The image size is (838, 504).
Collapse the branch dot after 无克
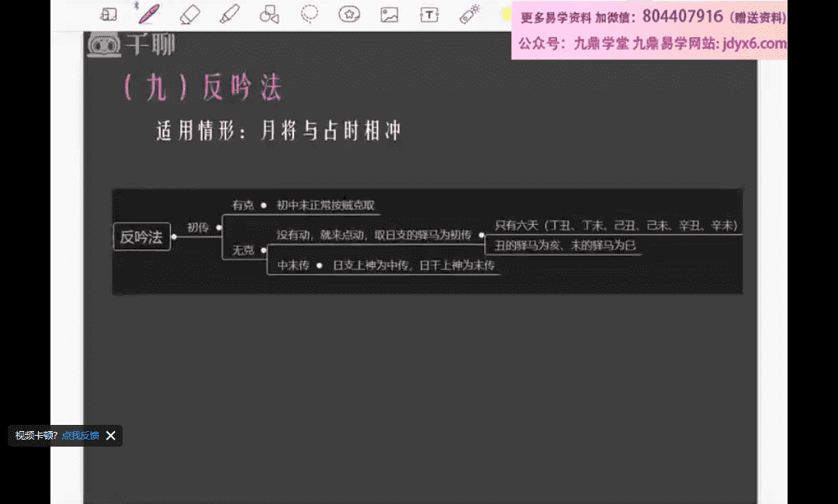(264, 250)
